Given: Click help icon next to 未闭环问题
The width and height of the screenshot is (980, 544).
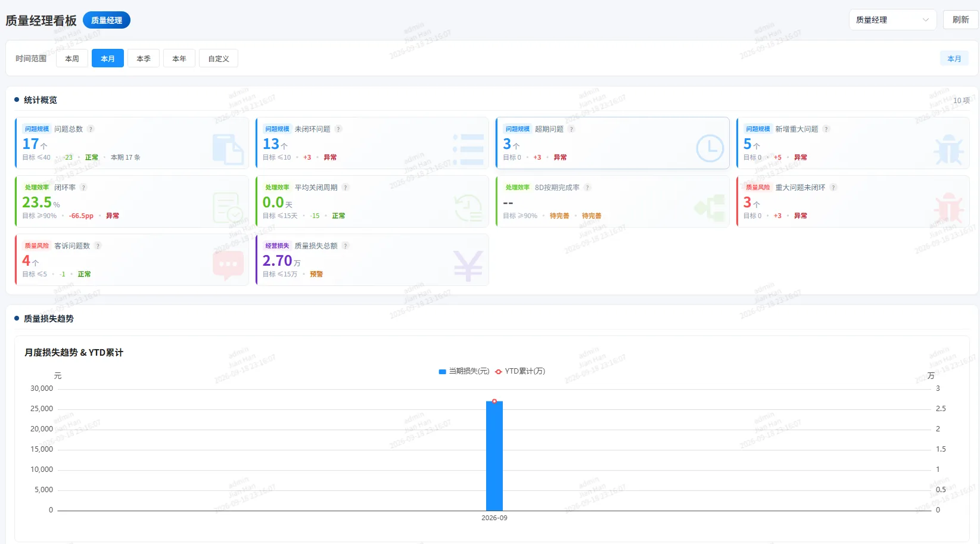Looking at the screenshot, I should (338, 129).
